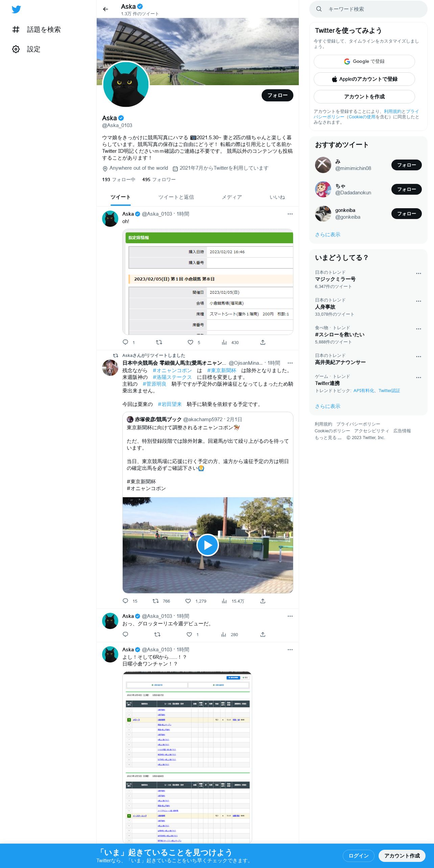
Task: Retweet the tweet with 766 retweets
Action: point(155,601)
